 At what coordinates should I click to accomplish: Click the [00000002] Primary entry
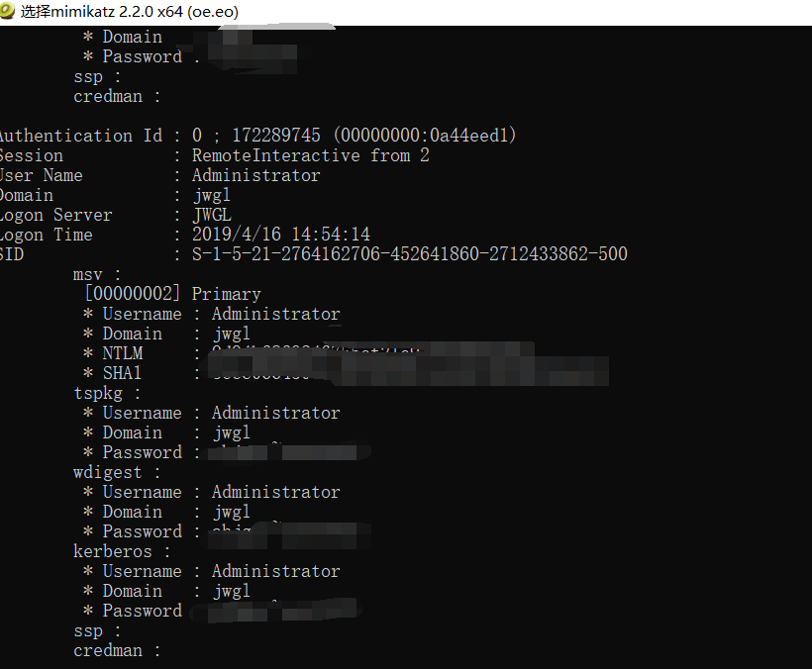click(172, 294)
